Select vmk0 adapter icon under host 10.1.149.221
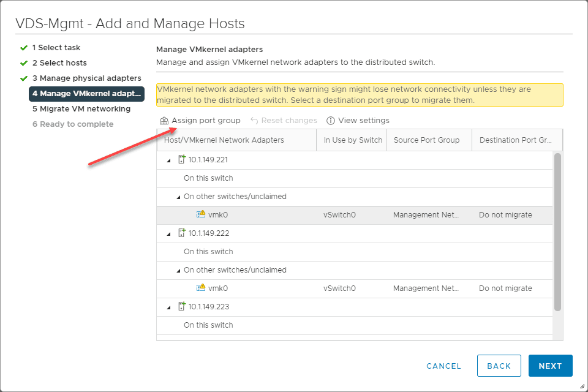The width and height of the screenshot is (588, 392). [200, 214]
